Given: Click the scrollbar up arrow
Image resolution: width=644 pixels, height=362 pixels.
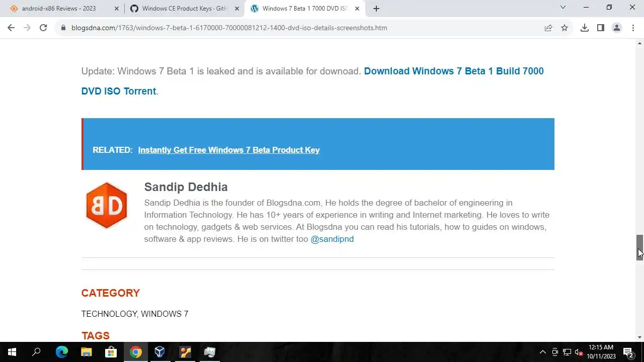Looking at the screenshot, I should (x=639, y=43).
